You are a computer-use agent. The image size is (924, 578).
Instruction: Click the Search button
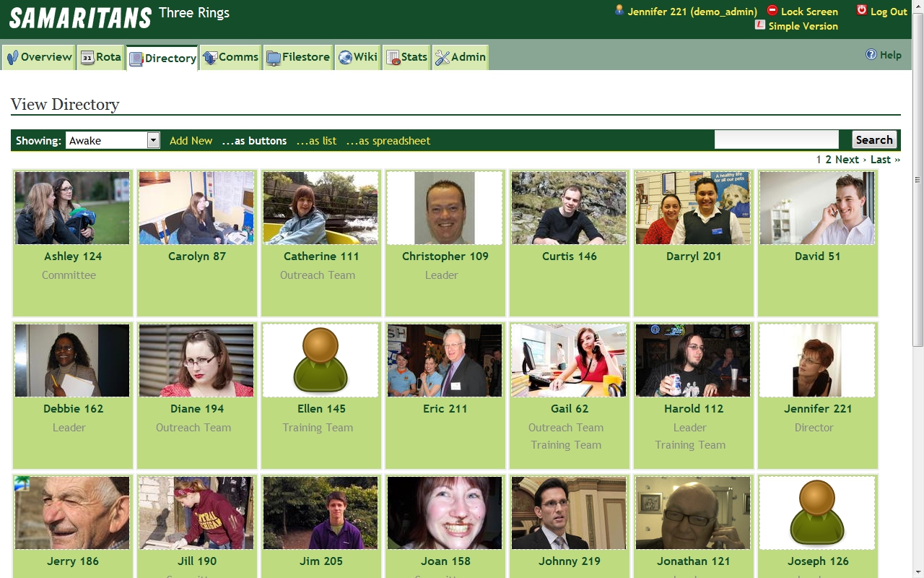pyautogui.click(x=874, y=140)
